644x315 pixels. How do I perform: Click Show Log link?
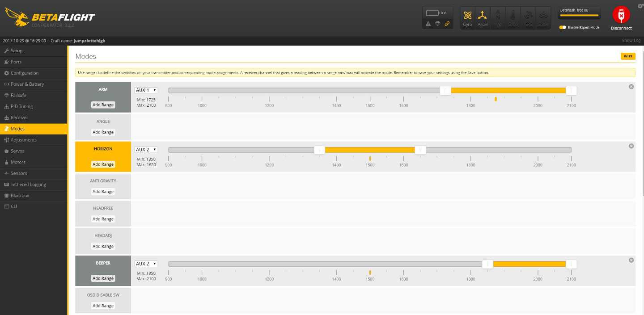[x=631, y=41]
